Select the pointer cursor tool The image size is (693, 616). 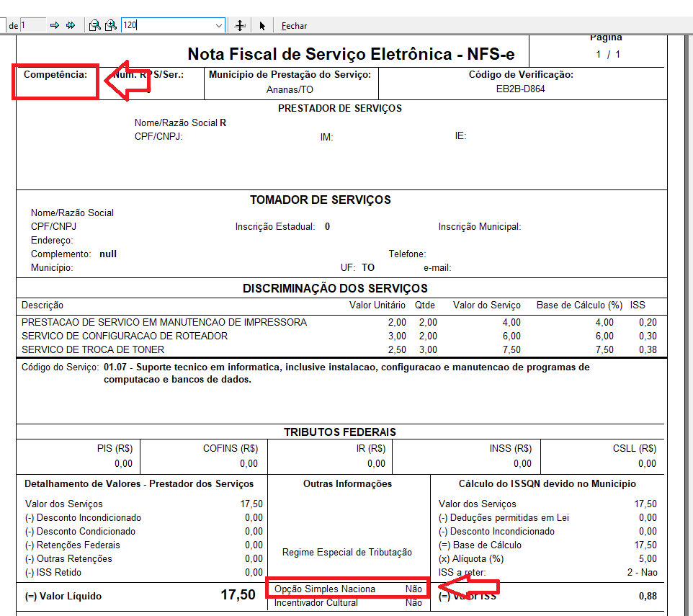click(262, 26)
